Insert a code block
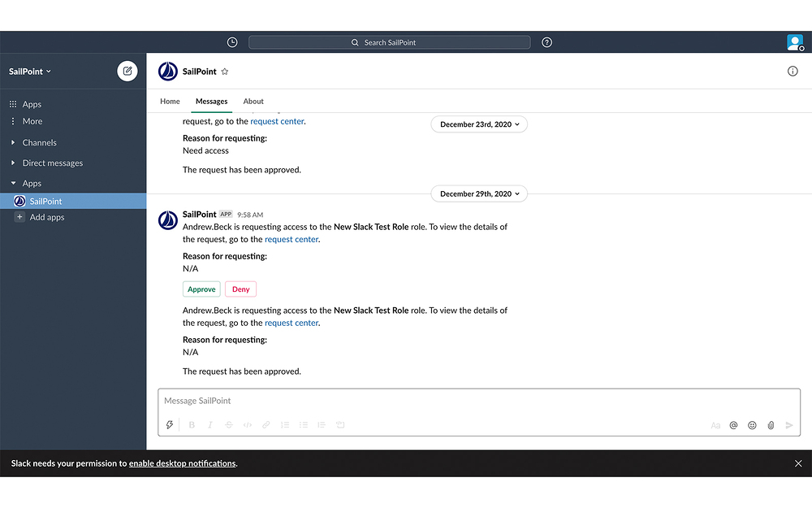This screenshot has height=508, width=812. coord(340,425)
